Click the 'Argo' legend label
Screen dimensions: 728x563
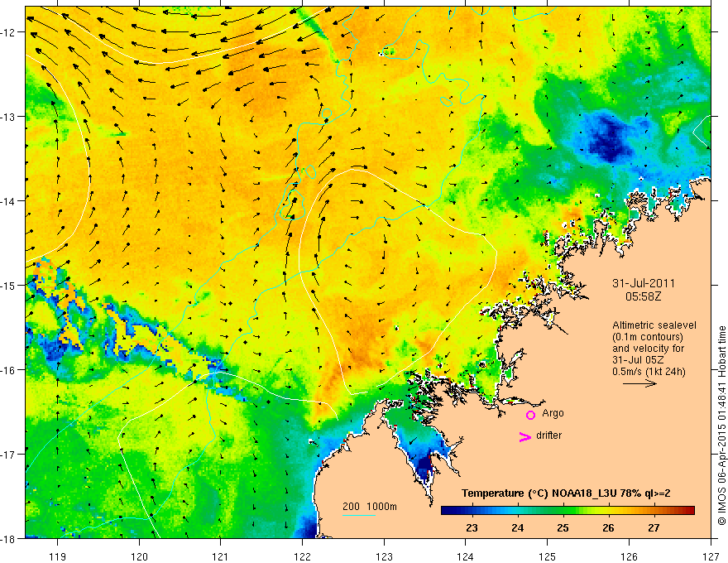(553, 413)
